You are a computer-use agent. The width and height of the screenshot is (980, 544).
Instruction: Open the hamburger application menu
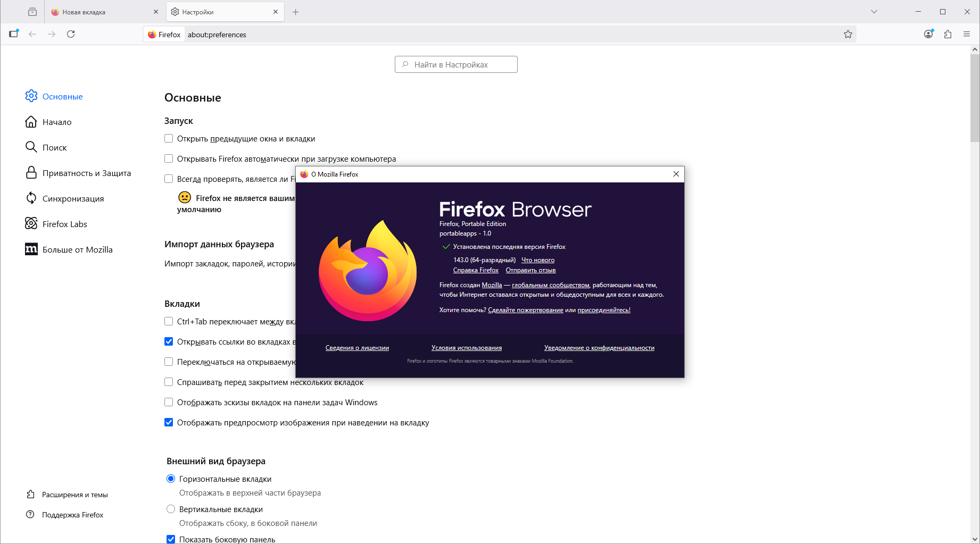coord(967,34)
